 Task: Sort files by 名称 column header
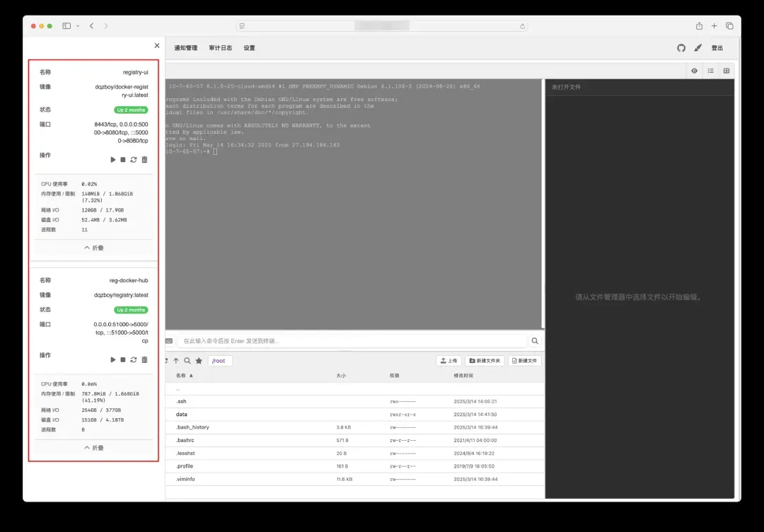point(184,376)
